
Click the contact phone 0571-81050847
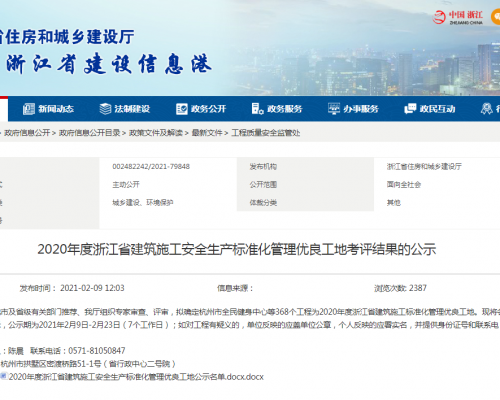[97, 351]
